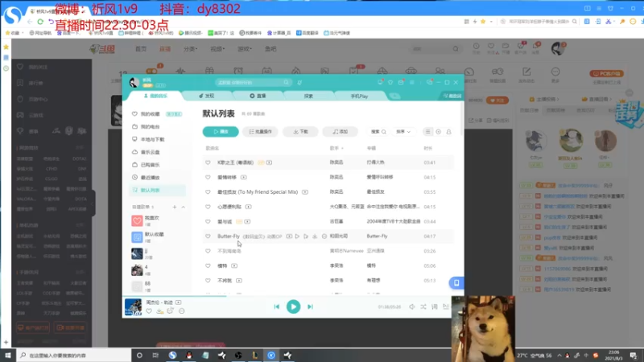Click the 批量操作 batch operation button

(x=260, y=132)
